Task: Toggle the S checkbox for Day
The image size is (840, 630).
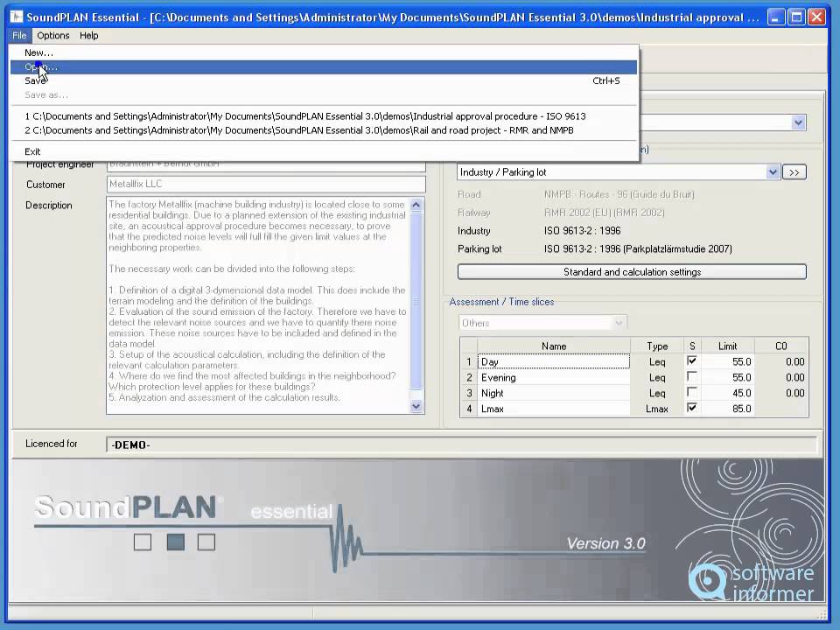Action: (x=691, y=361)
